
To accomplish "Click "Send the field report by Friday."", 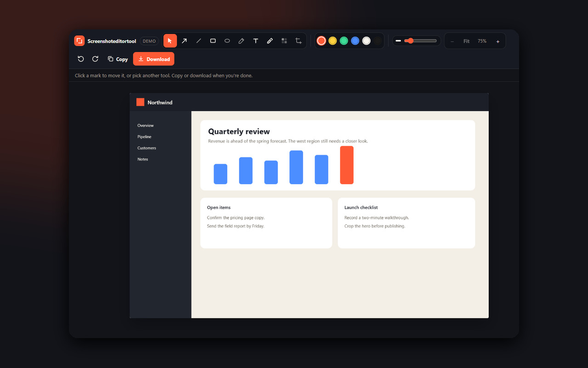I will point(236,226).
